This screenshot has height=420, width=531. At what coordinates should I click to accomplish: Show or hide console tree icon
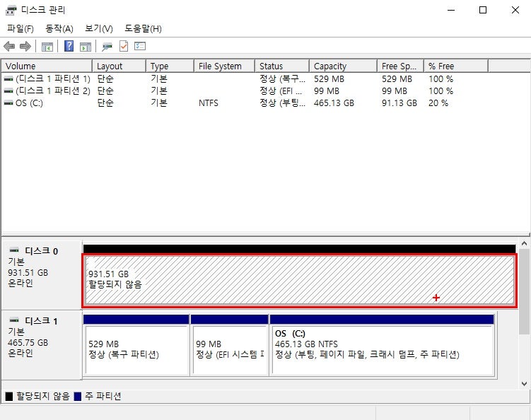point(47,47)
